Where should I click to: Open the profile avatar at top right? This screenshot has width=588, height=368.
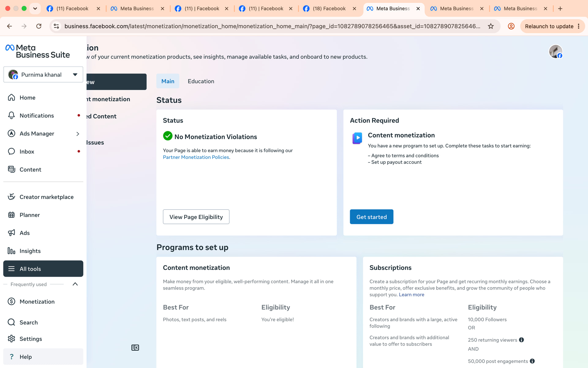pyautogui.click(x=556, y=51)
